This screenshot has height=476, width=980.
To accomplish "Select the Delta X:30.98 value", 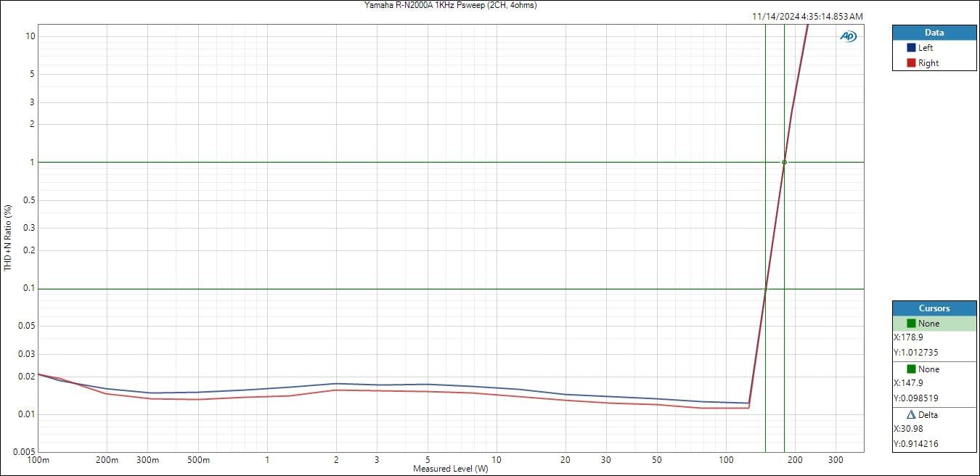I will [x=909, y=429].
